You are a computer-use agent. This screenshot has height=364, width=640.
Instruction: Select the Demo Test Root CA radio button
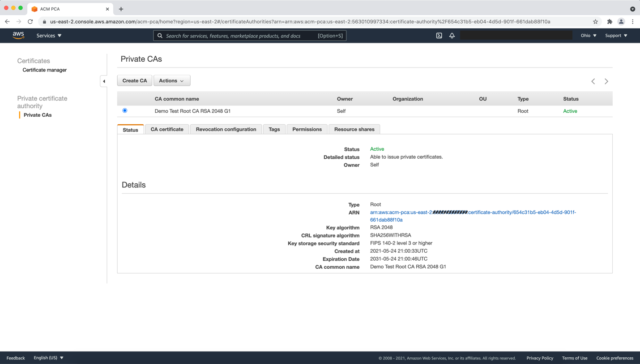(124, 110)
